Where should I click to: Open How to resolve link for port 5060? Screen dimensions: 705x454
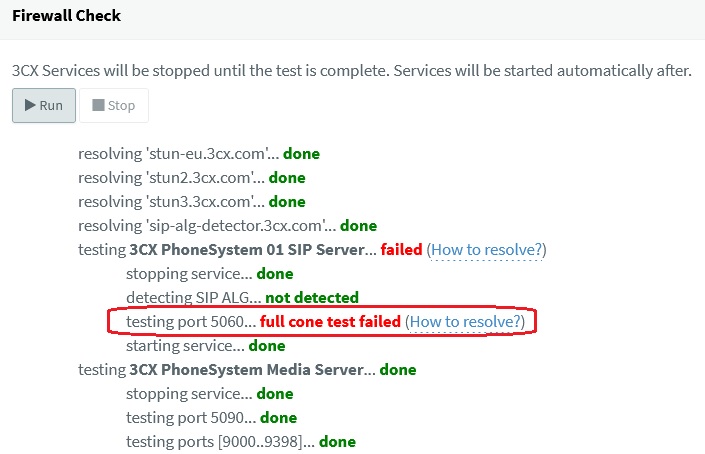[465, 321]
